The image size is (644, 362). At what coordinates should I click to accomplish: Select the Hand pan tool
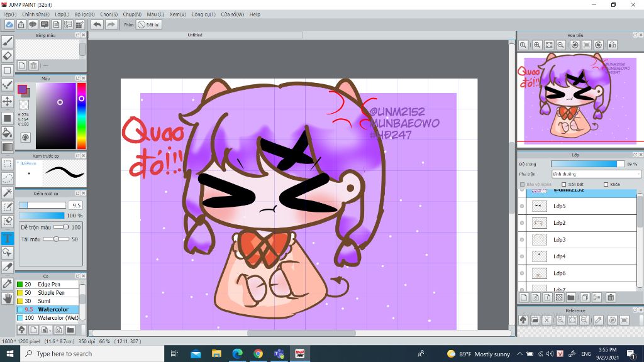[8, 299]
